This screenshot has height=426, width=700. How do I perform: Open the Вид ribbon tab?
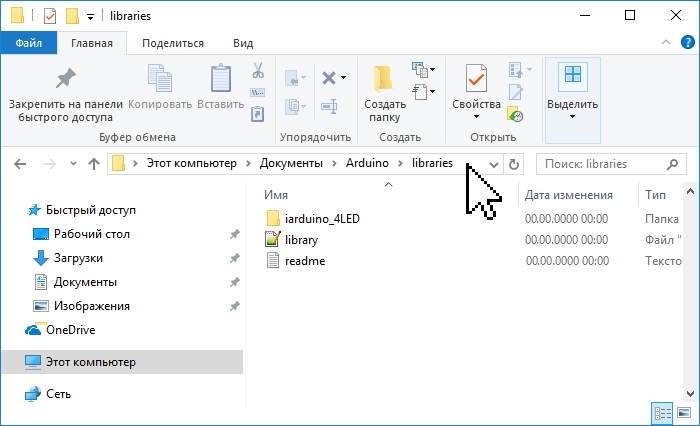click(243, 43)
